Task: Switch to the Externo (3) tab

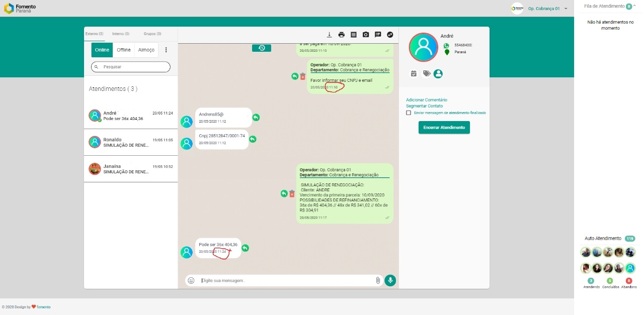Action: click(95, 34)
